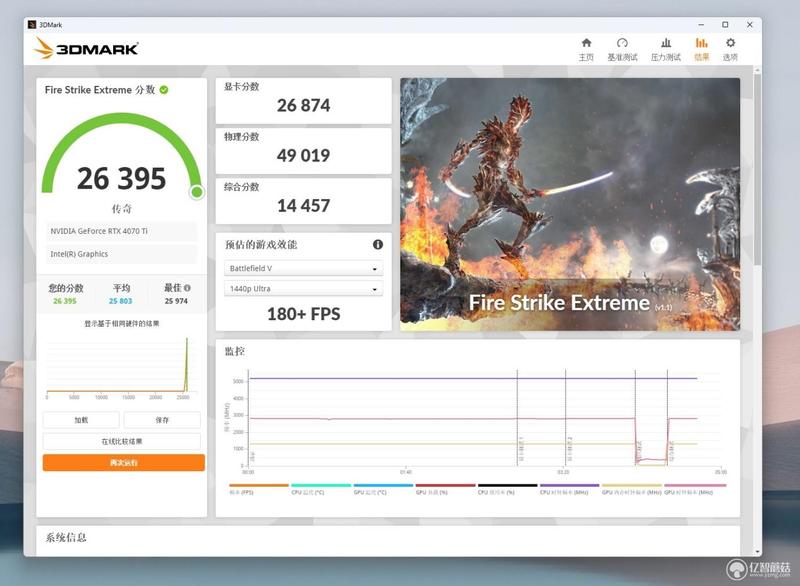Click 显示基于相同硬件的结果 caption
Image resolution: width=800 pixels, height=586 pixels.
tap(121, 323)
